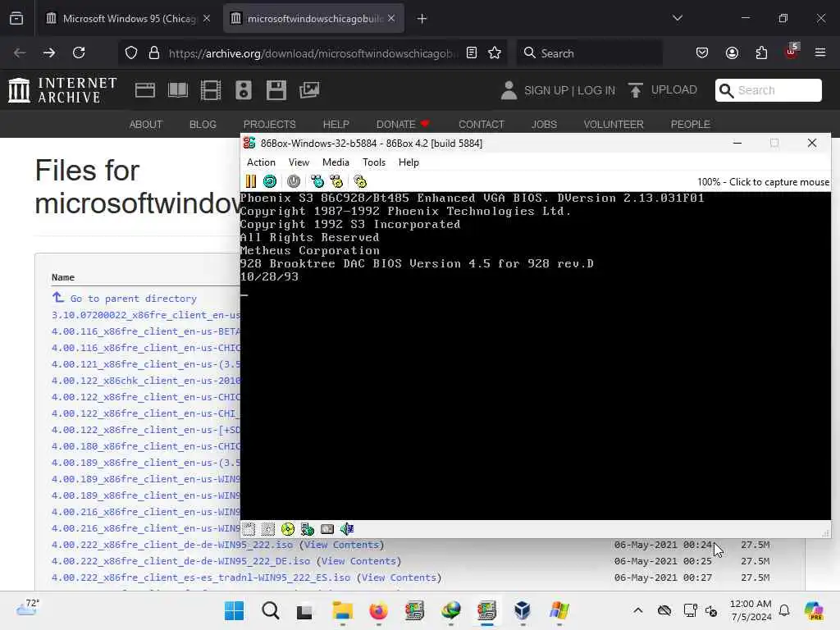
Task: Click the sound speaker status icon
Action: coord(347,529)
